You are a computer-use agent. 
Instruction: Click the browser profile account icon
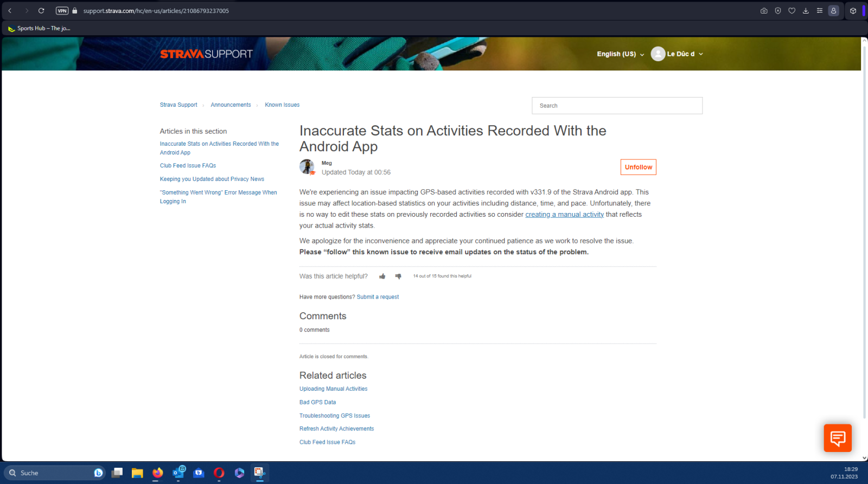click(834, 11)
